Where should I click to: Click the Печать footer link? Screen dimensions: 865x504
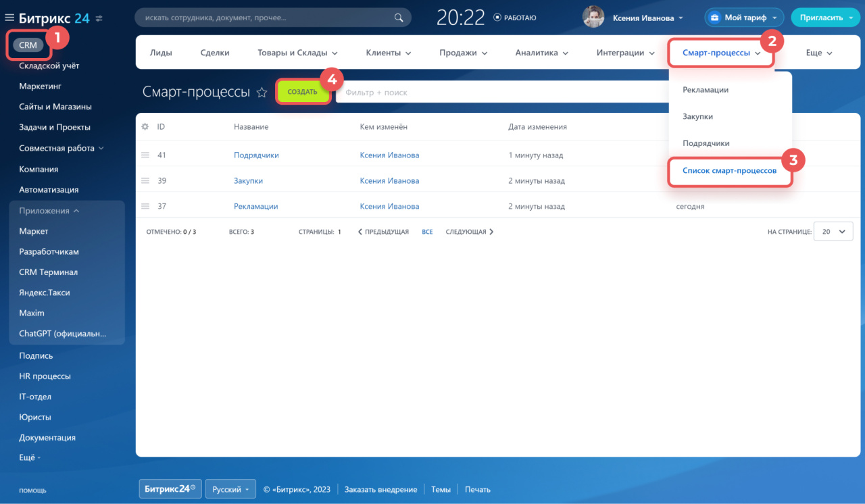coord(478,489)
